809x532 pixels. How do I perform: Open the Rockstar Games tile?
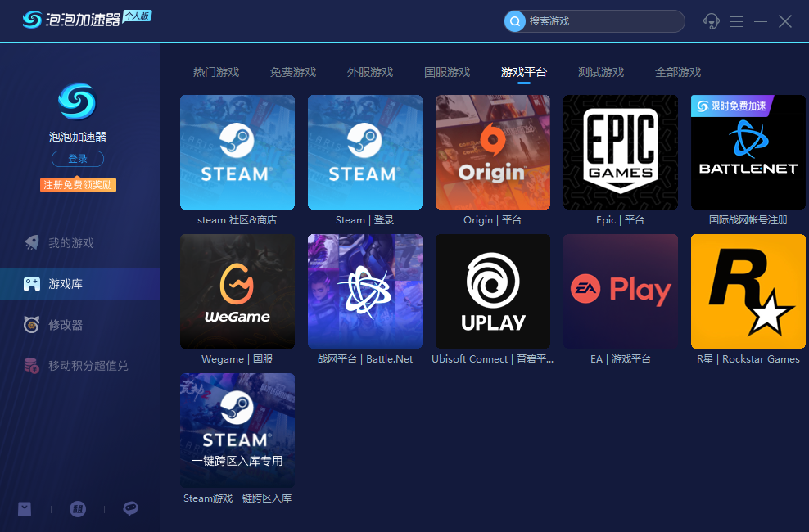point(748,291)
